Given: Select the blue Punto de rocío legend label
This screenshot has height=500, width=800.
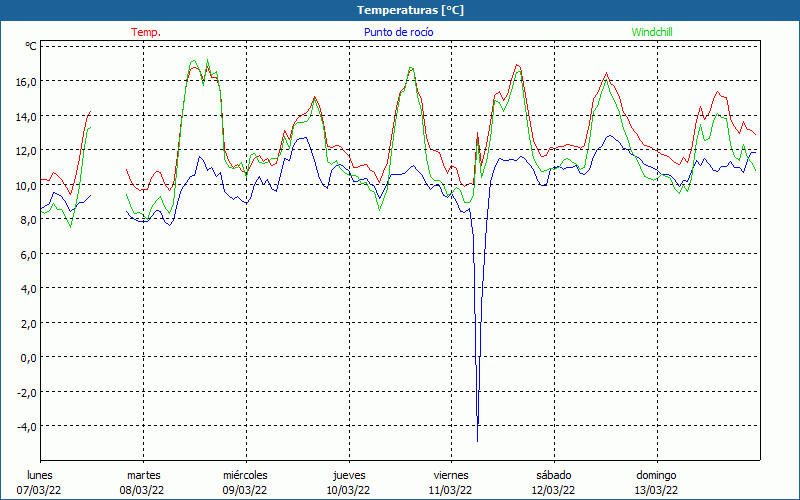Looking at the screenshot, I should (x=398, y=32).
